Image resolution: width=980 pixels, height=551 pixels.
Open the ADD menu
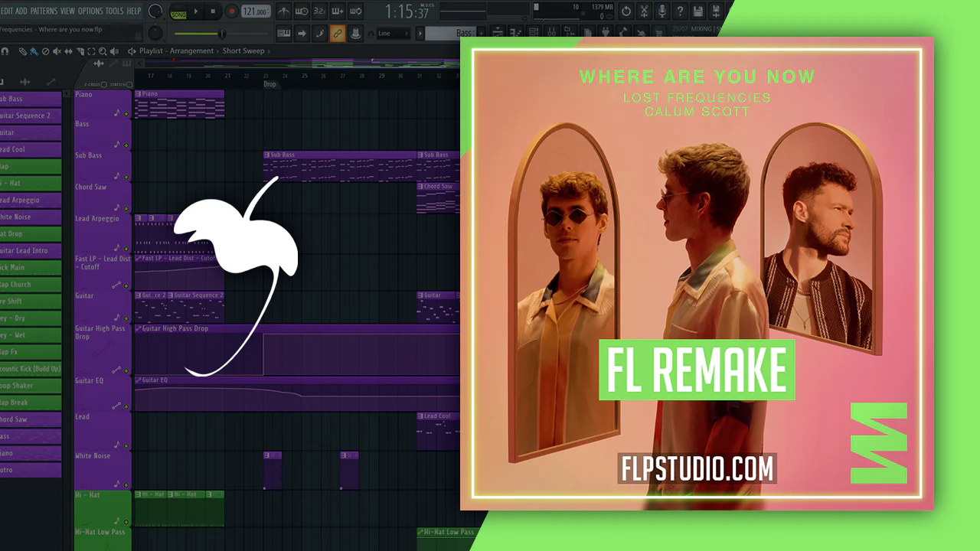click(x=21, y=11)
